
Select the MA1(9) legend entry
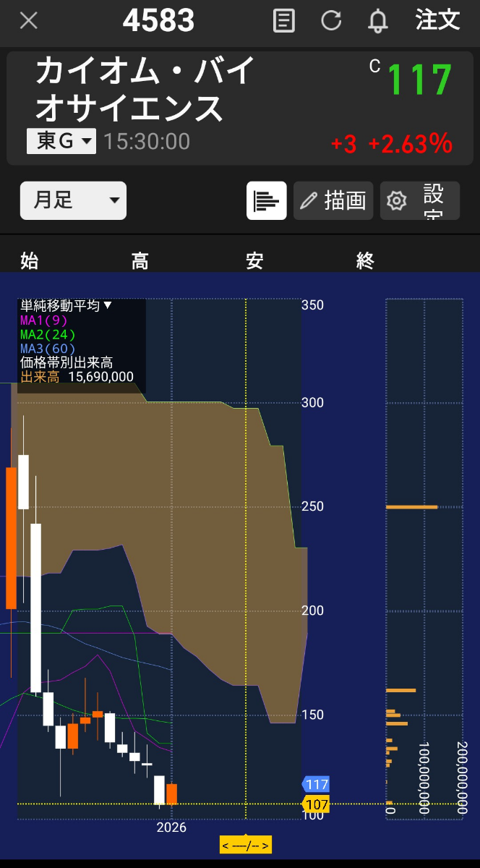click(x=44, y=320)
